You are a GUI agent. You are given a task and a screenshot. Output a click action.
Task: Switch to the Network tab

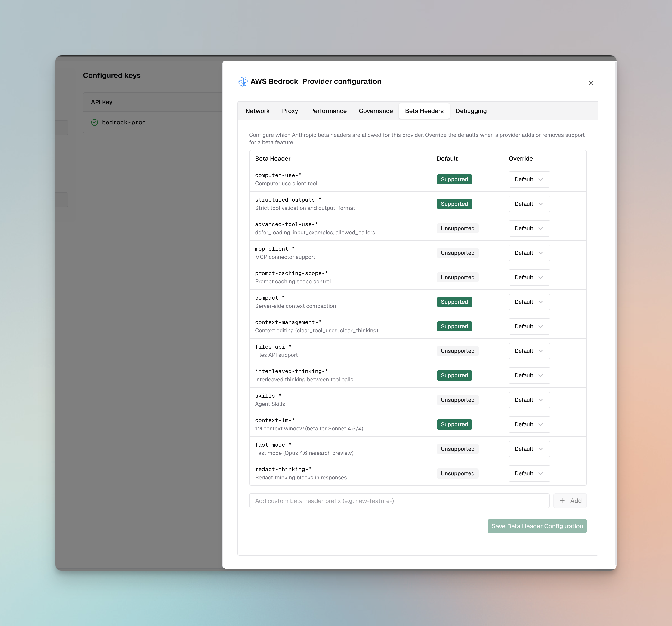point(257,111)
